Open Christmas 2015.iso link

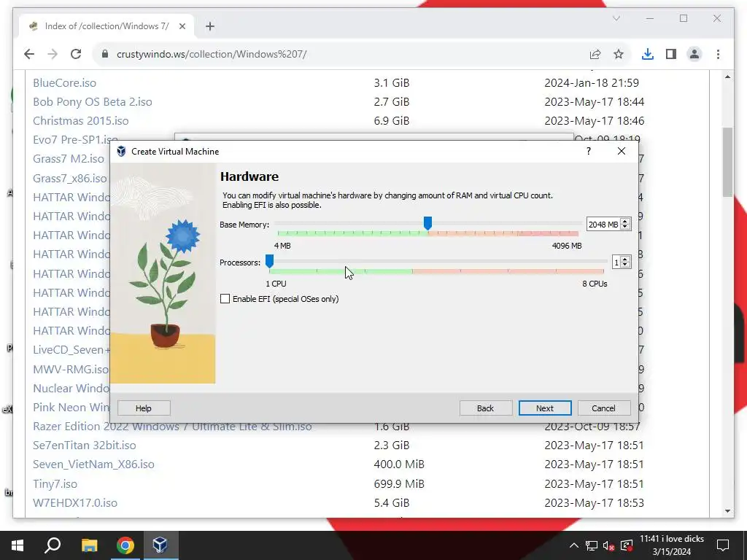tap(80, 121)
